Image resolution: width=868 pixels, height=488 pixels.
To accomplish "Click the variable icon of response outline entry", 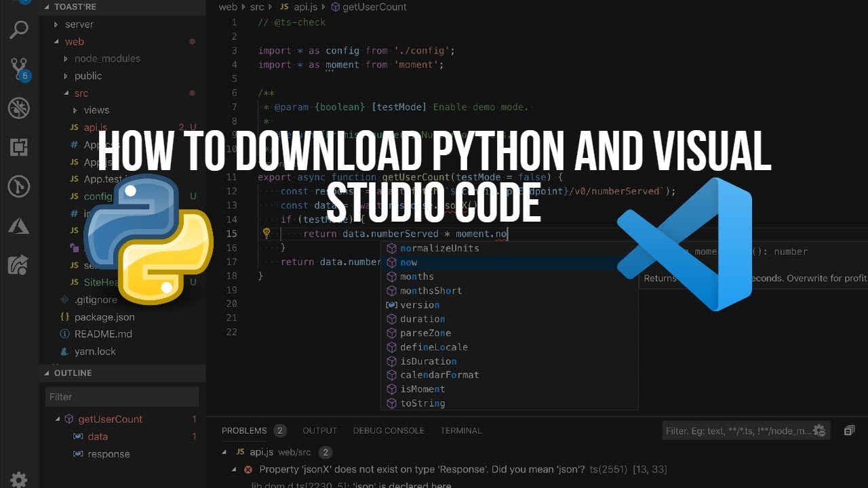I will (x=78, y=454).
